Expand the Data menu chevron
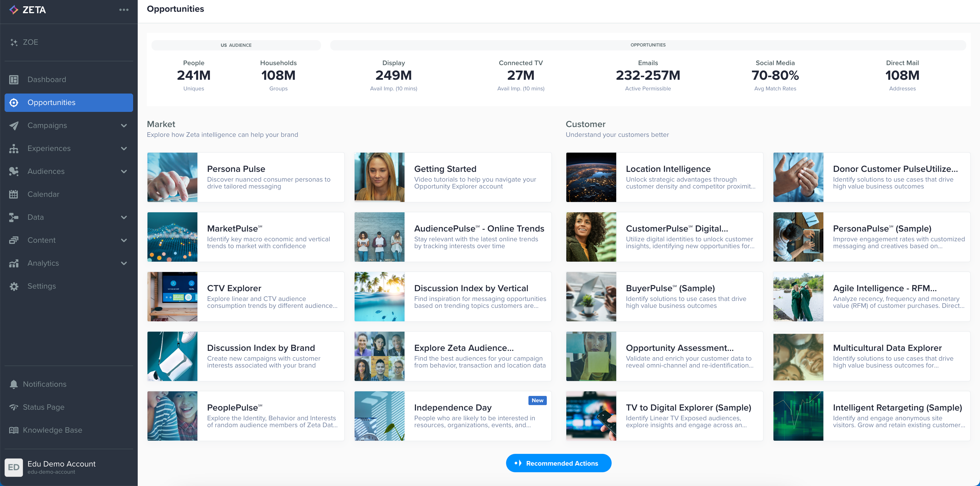This screenshot has width=980, height=486. (124, 217)
